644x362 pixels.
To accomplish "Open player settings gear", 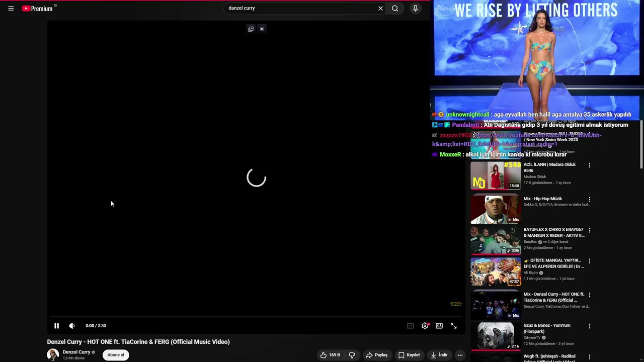I will [425, 326].
